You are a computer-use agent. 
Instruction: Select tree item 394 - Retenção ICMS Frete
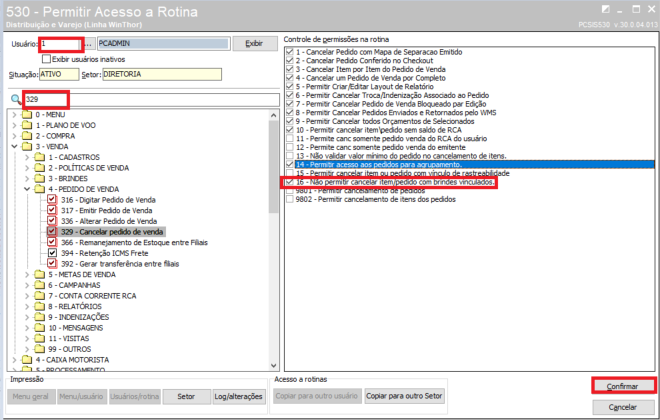pos(105,253)
